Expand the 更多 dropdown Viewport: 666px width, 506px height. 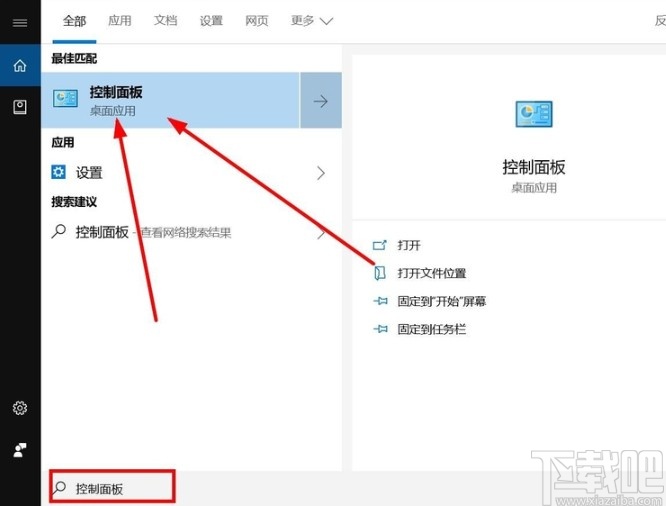[x=312, y=20]
